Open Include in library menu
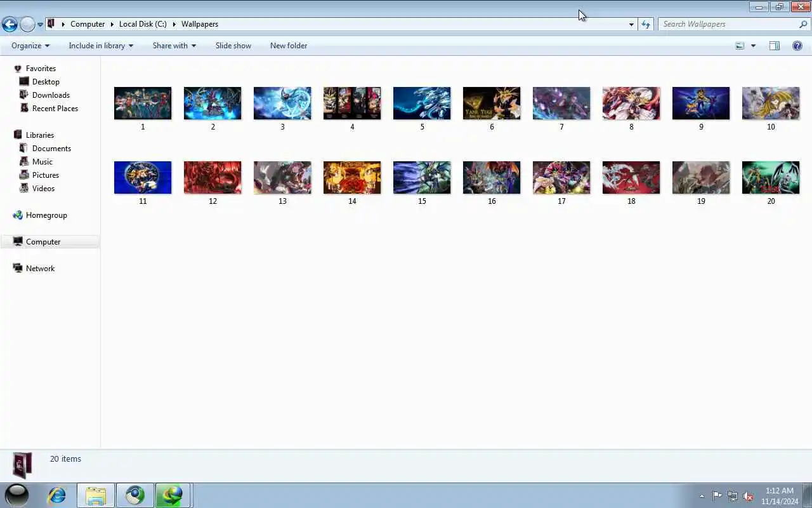 pyautogui.click(x=101, y=46)
